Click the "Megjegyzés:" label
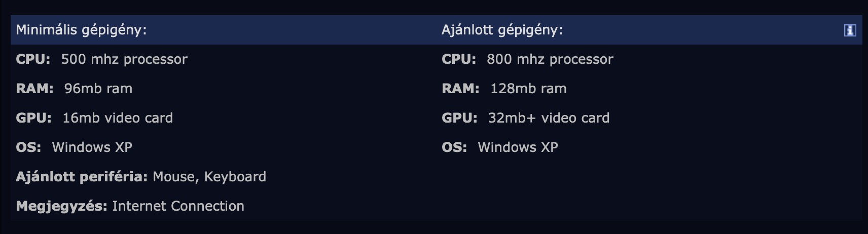This screenshot has height=234, width=868. click(x=61, y=206)
